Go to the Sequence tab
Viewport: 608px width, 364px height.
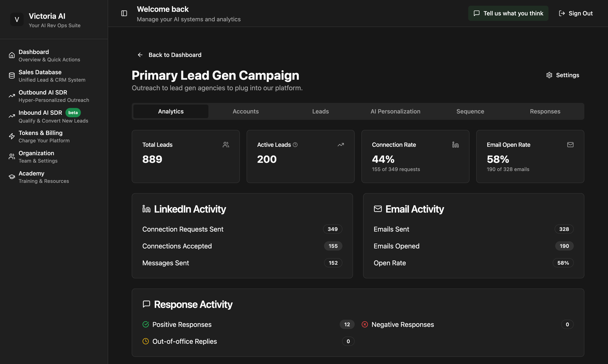tap(470, 111)
